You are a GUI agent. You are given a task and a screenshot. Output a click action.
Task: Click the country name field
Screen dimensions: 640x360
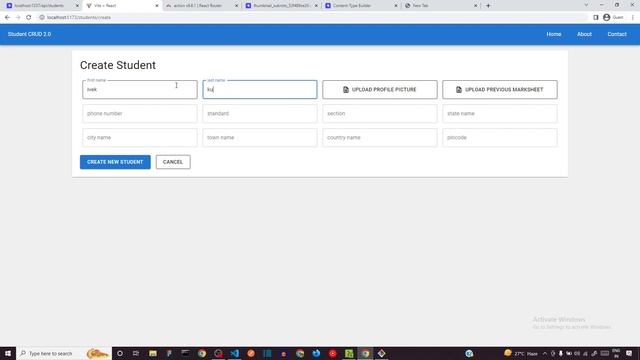click(380, 138)
